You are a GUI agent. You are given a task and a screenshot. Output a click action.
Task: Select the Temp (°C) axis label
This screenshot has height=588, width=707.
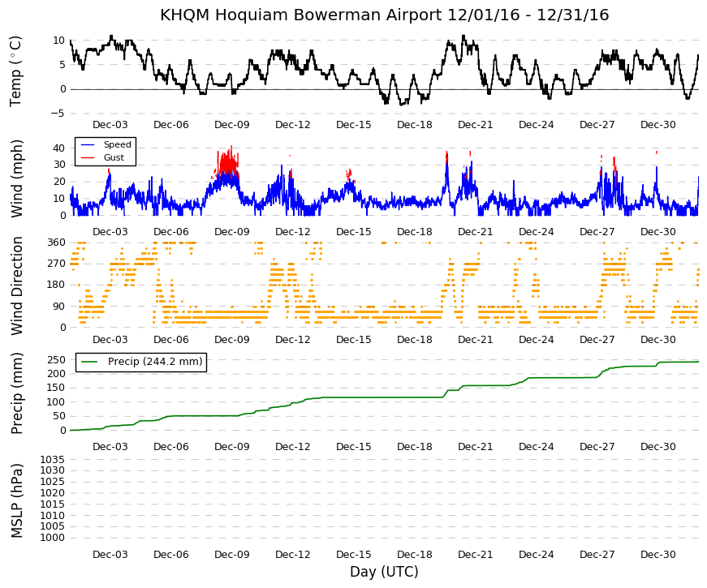click(x=15, y=72)
